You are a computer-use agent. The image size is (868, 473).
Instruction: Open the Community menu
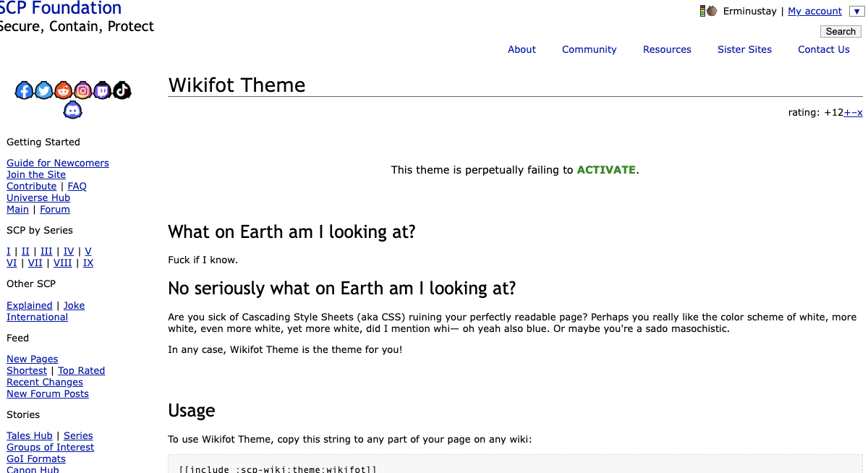(589, 49)
